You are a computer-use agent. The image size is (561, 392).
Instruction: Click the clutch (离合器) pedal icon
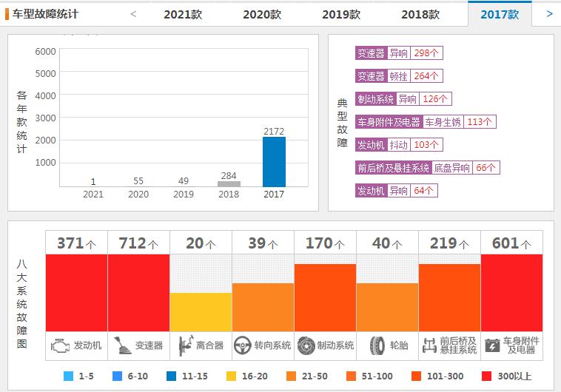186,346
